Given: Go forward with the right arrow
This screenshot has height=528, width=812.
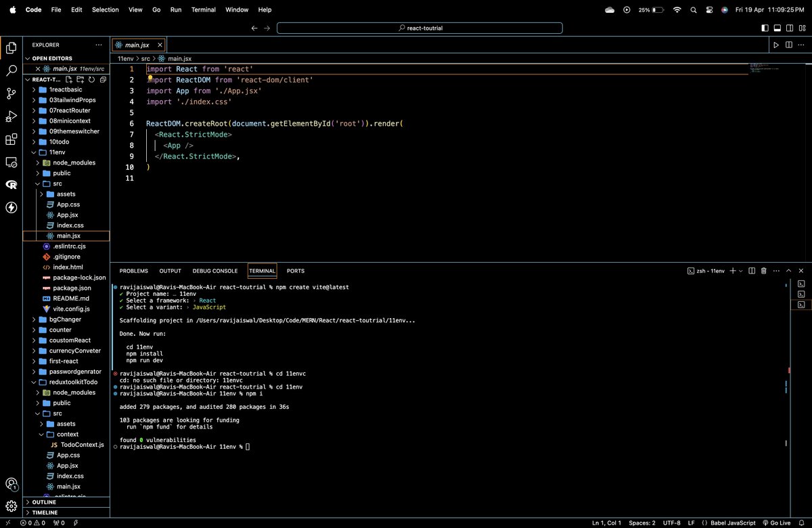Looking at the screenshot, I should click(267, 28).
